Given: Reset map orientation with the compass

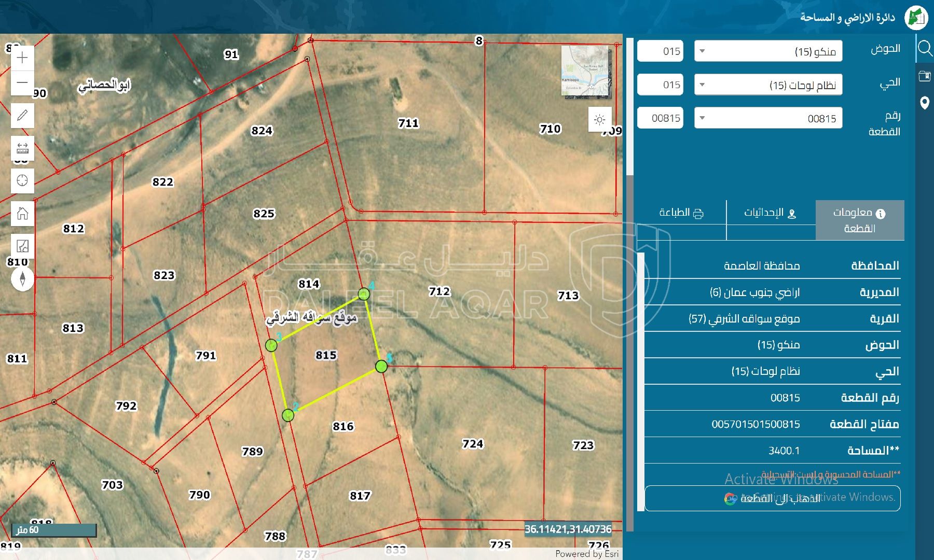Looking at the screenshot, I should (x=22, y=279).
